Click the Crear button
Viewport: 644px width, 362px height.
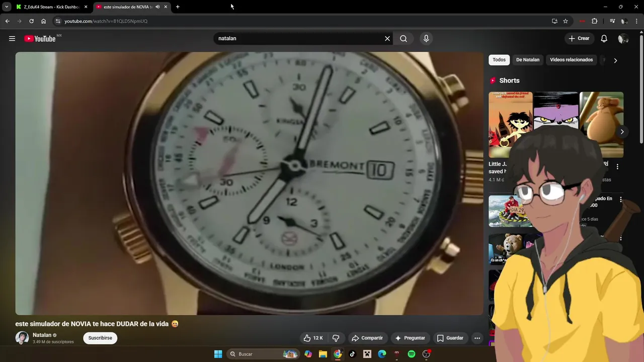(579, 38)
